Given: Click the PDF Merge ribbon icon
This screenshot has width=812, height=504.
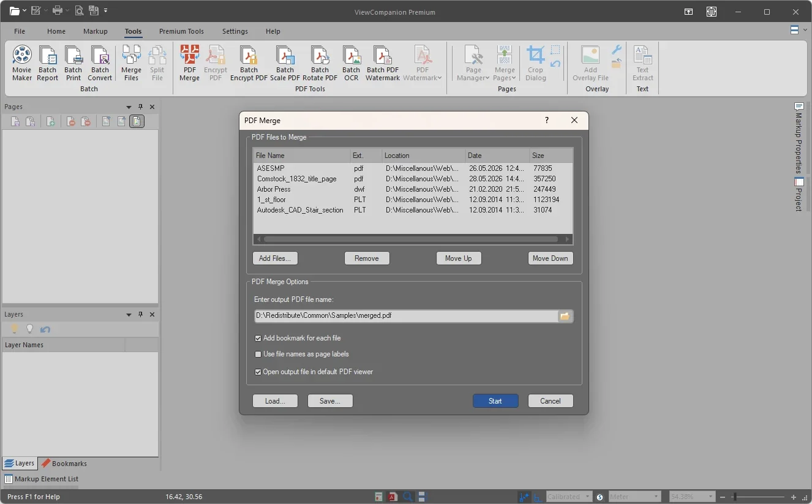Looking at the screenshot, I should click(x=189, y=64).
